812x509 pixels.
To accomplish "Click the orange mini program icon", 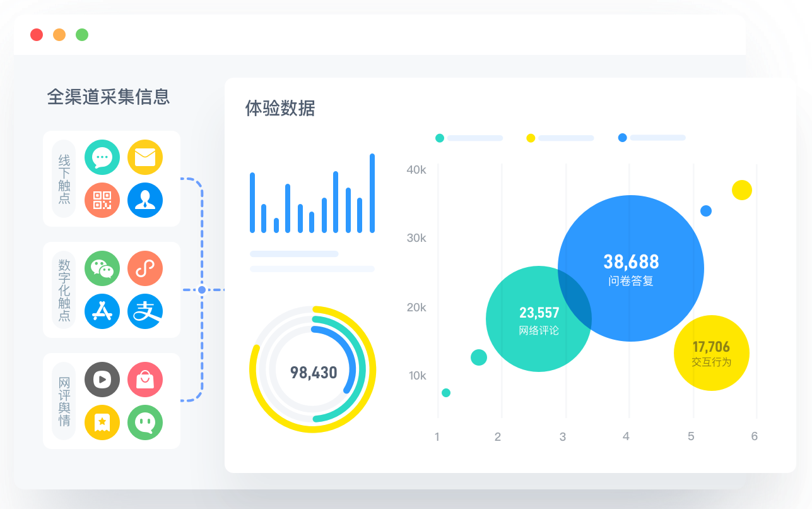I will click(145, 268).
